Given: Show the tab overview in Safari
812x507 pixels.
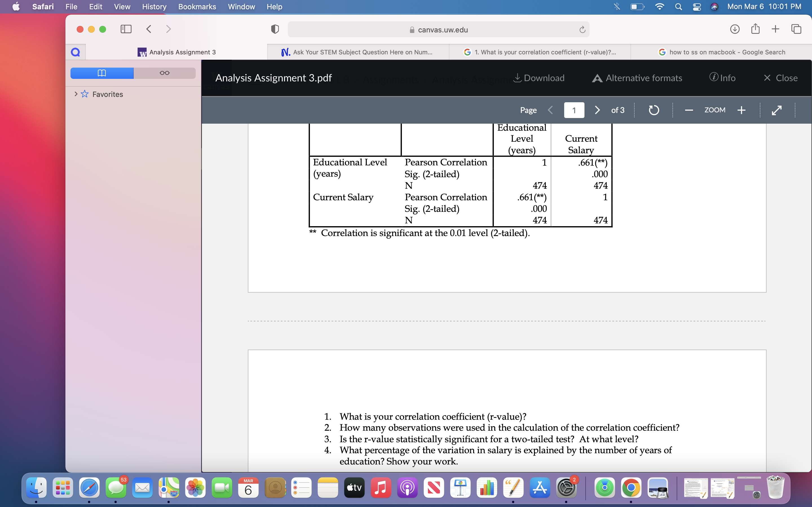Looking at the screenshot, I should pos(796,29).
